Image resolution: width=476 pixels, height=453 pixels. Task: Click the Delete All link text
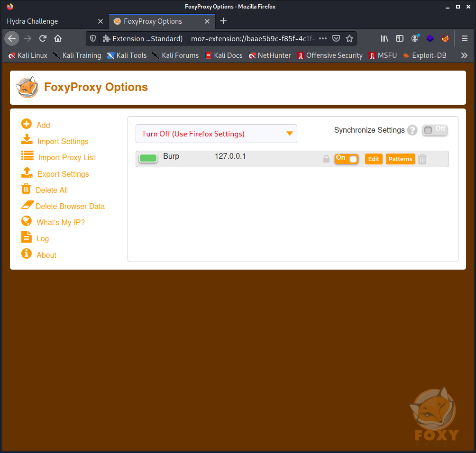(x=52, y=190)
